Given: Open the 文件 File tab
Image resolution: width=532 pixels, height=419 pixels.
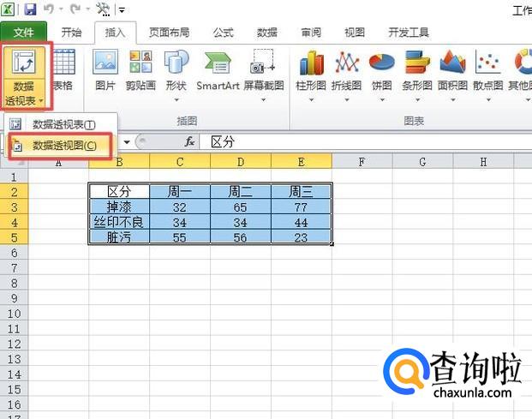Looking at the screenshot, I should 23,33.
